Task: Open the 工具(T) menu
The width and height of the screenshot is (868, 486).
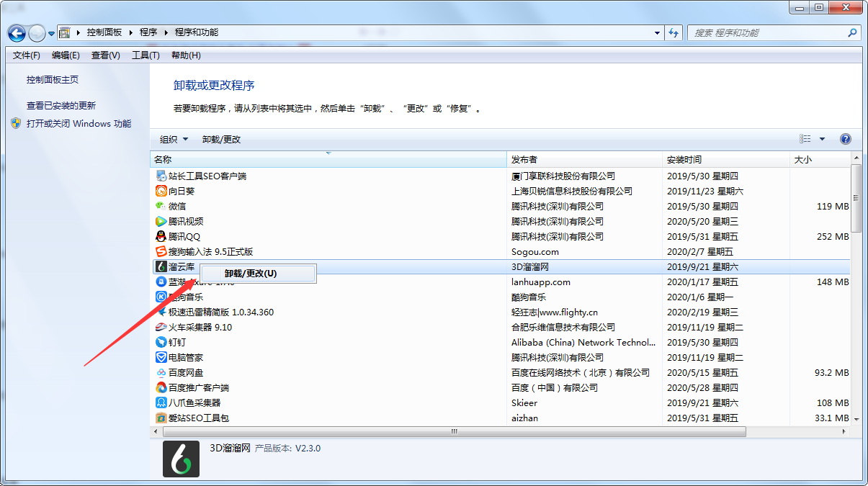Action: [146, 55]
